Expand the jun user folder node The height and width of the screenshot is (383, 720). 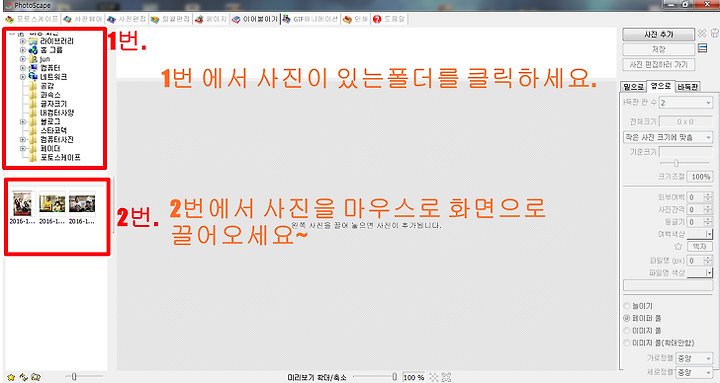pyautogui.click(x=22, y=59)
